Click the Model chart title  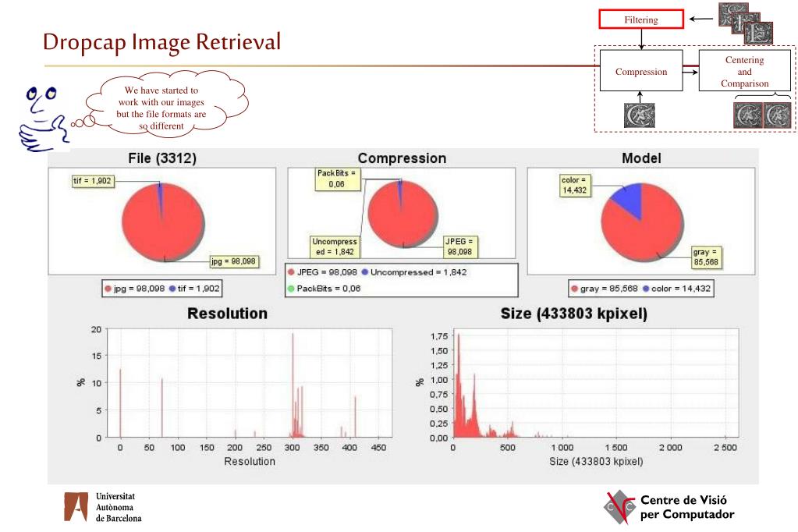(x=641, y=158)
